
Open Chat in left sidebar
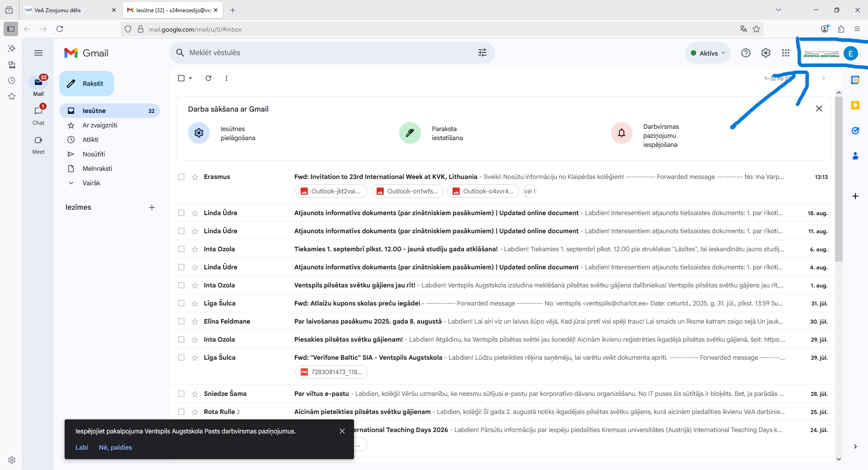(x=38, y=116)
